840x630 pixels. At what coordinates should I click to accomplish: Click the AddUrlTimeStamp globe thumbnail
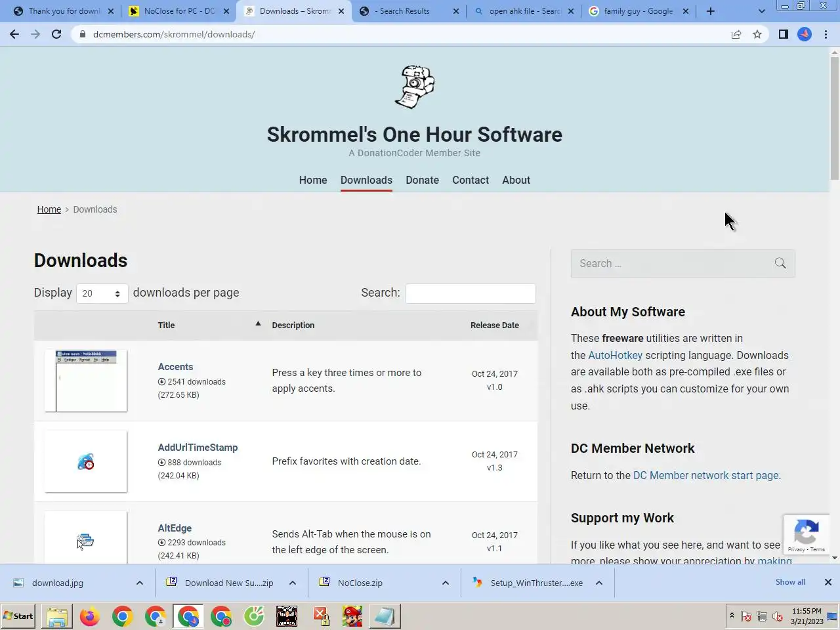pos(86,462)
